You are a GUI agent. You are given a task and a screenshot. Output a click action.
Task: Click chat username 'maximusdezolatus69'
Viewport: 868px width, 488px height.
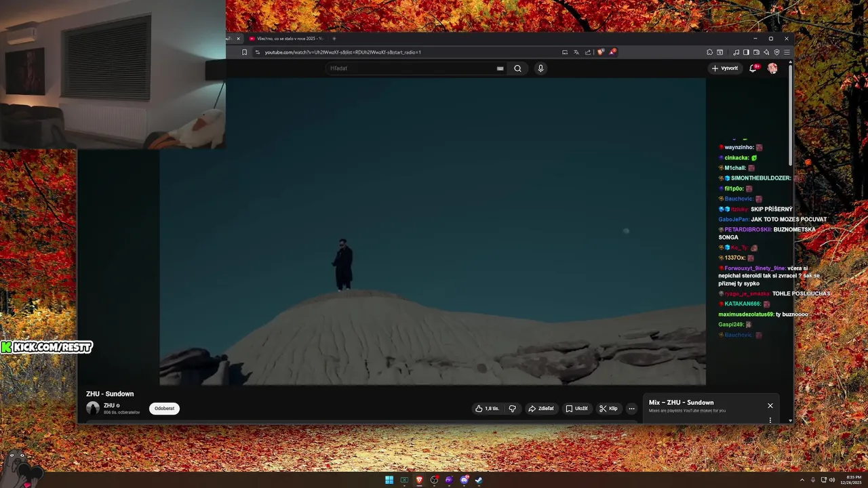[746, 314]
